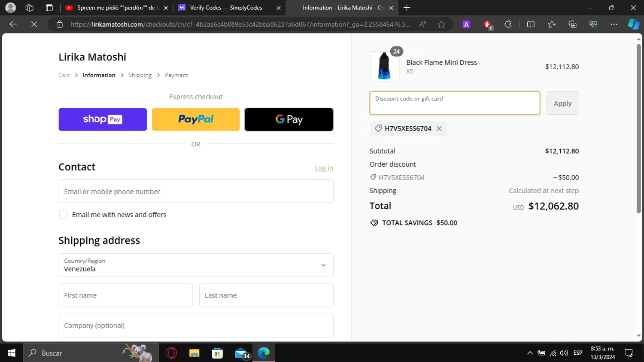Open the Copilot sidebar

pos(634,24)
